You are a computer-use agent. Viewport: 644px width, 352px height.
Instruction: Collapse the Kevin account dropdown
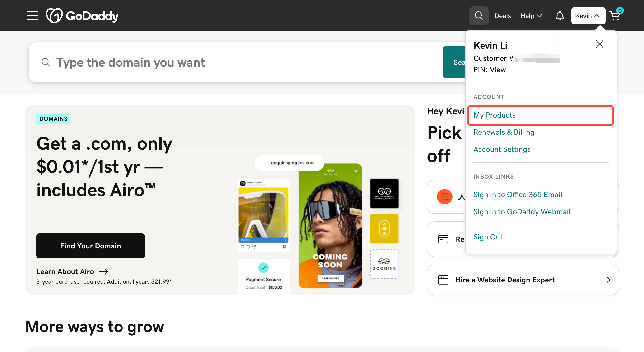point(588,16)
